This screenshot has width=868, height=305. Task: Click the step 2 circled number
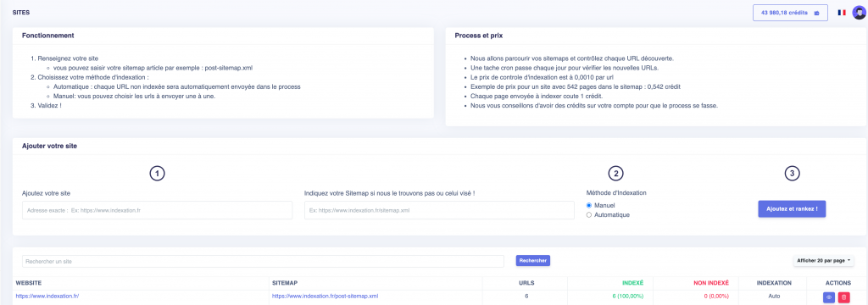[x=615, y=174]
